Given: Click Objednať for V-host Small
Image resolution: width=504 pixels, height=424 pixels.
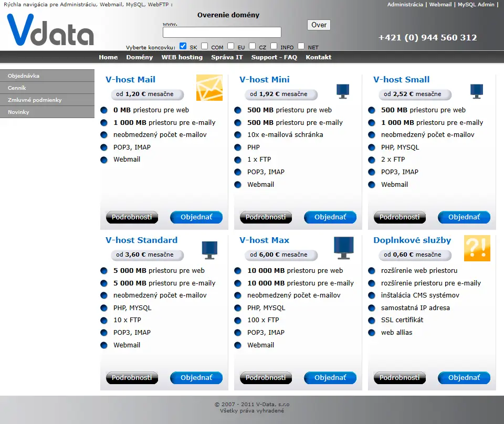Looking at the screenshot, I should (464, 217).
